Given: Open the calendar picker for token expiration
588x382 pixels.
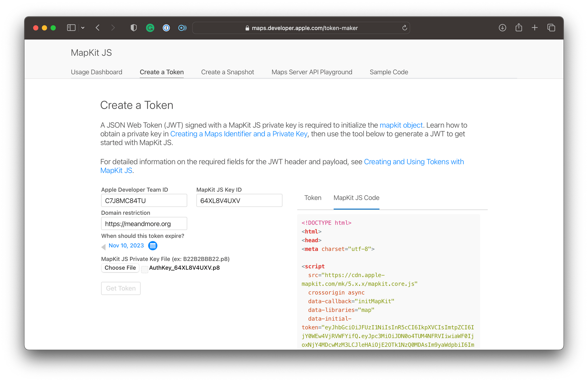Looking at the screenshot, I should pos(153,246).
